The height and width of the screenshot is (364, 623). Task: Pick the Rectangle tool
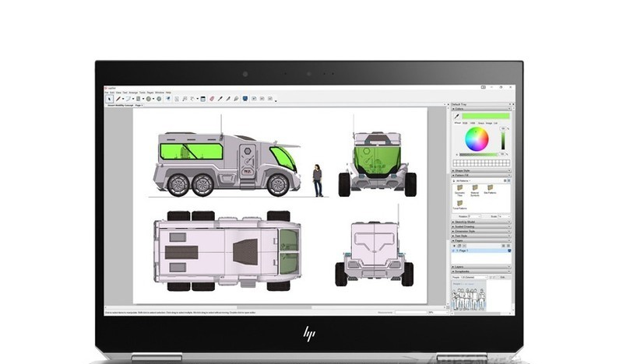(x=139, y=99)
